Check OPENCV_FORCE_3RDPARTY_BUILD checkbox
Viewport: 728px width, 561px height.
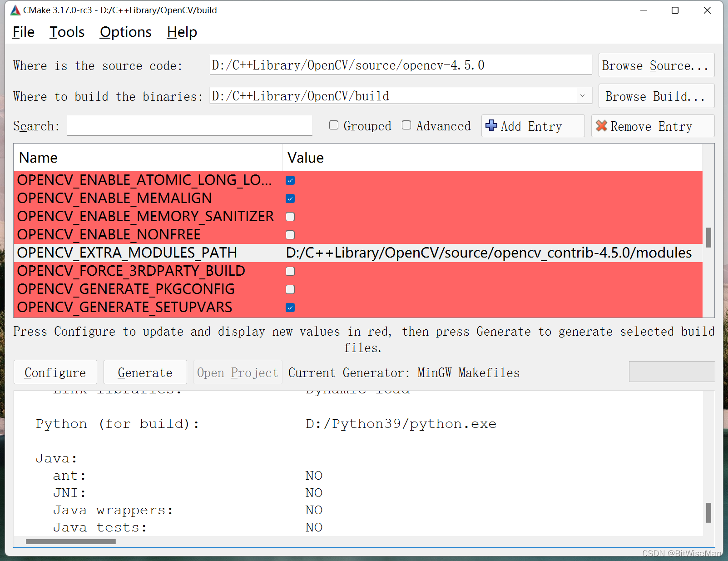(x=290, y=271)
